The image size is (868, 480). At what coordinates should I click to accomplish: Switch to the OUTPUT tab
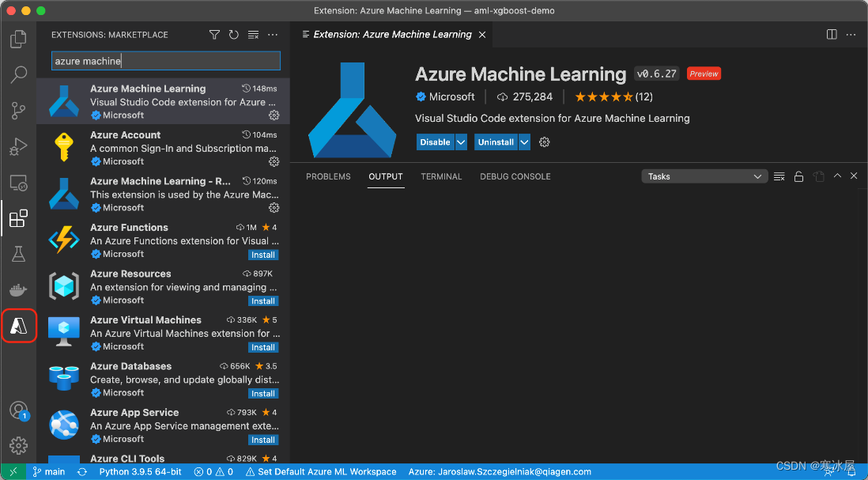click(x=386, y=176)
